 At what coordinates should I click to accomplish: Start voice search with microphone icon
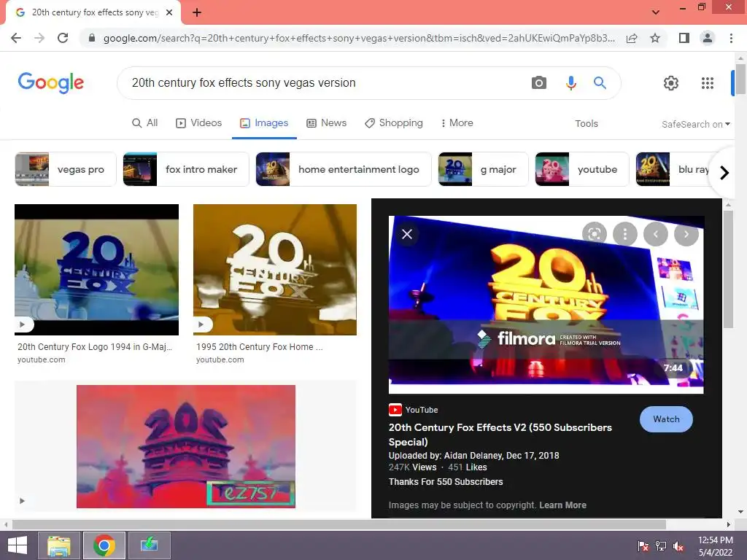[570, 83]
